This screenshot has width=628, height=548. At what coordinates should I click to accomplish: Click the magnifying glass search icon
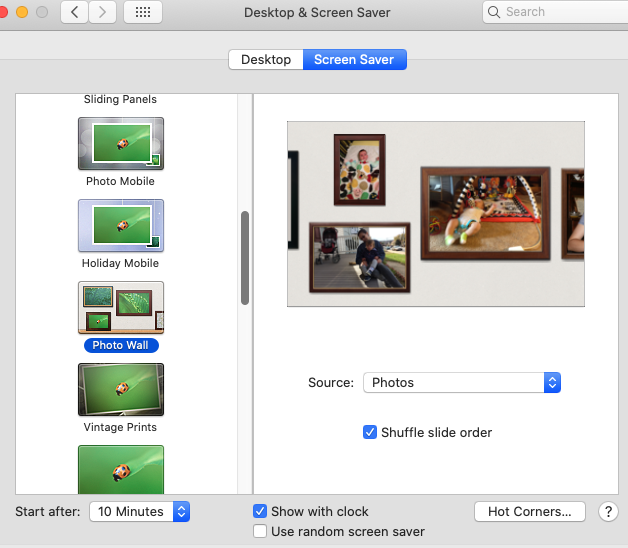click(494, 12)
